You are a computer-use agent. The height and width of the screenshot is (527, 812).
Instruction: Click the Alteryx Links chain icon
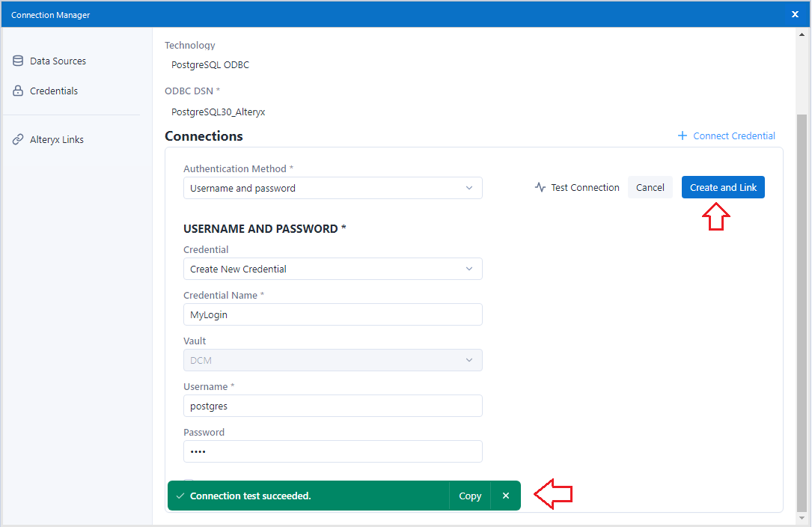click(x=18, y=139)
